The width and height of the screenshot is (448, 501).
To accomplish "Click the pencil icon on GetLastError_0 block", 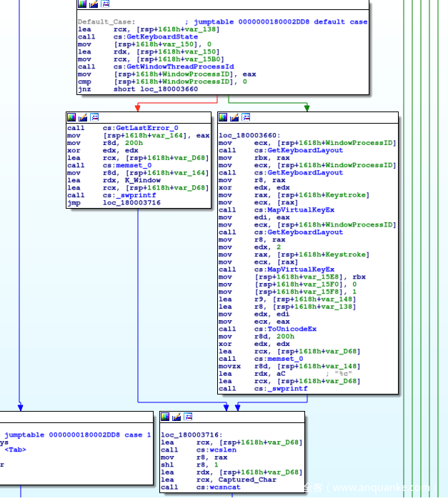I will click(x=83, y=116).
